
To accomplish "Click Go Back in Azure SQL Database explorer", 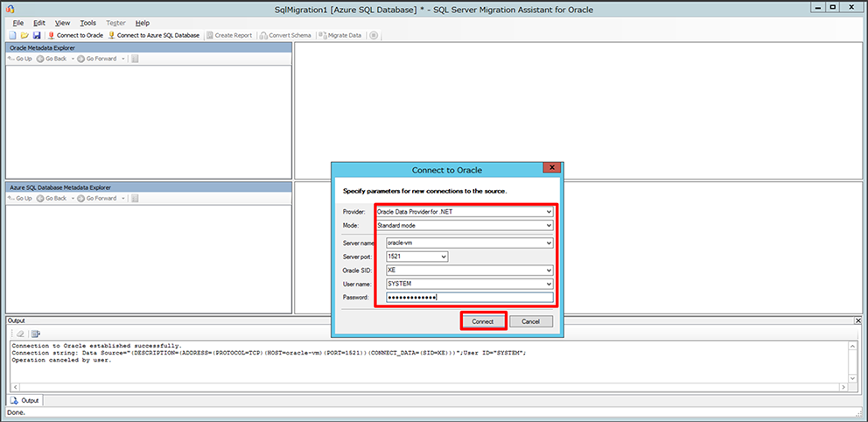I will pyautogui.click(x=52, y=198).
